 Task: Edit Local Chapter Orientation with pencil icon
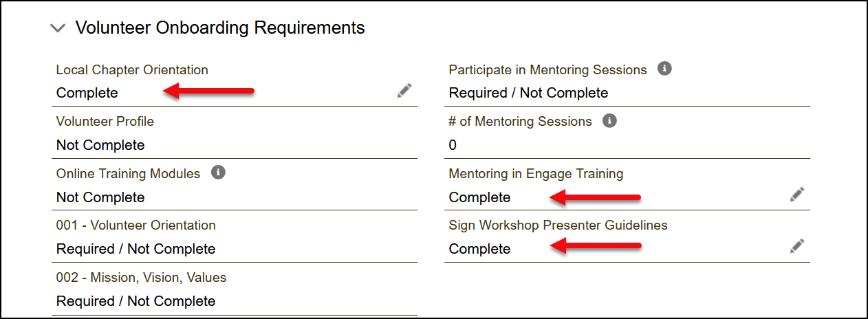coord(404,91)
